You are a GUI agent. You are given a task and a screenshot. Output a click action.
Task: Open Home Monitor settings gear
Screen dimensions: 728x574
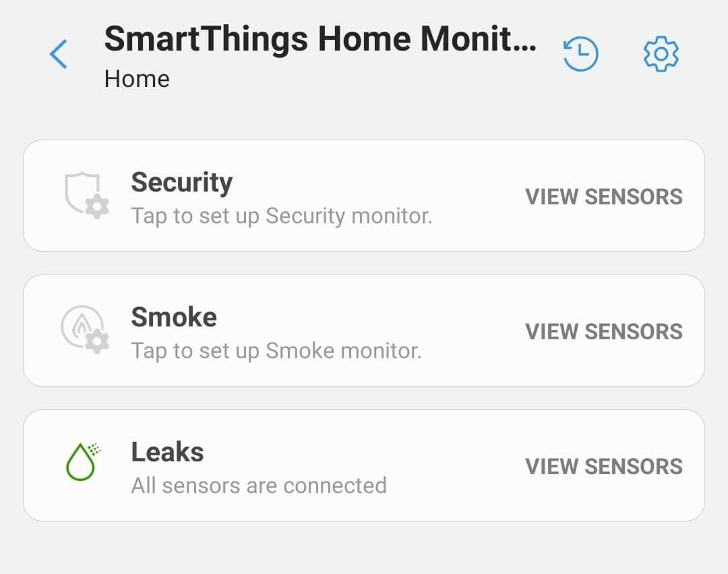[661, 53]
